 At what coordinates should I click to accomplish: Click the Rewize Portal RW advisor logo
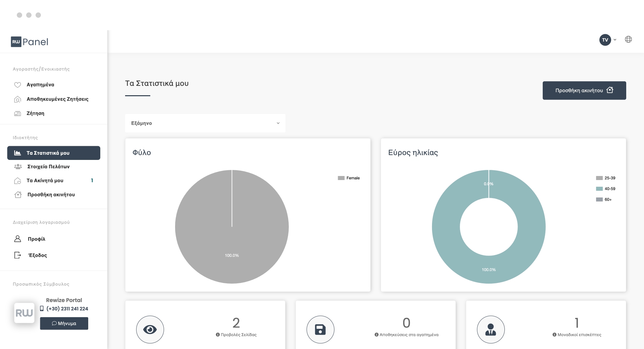click(x=24, y=313)
